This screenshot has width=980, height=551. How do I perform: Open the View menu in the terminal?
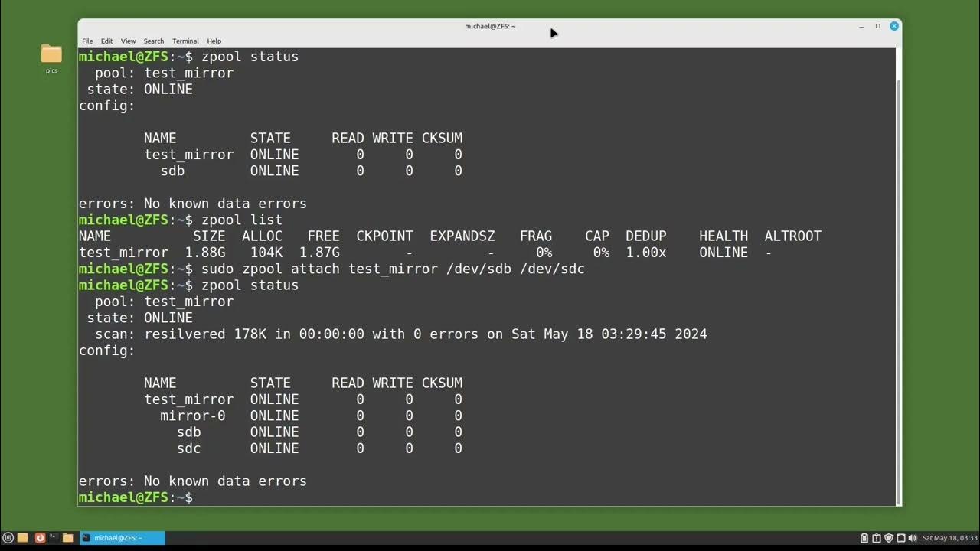coord(128,41)
